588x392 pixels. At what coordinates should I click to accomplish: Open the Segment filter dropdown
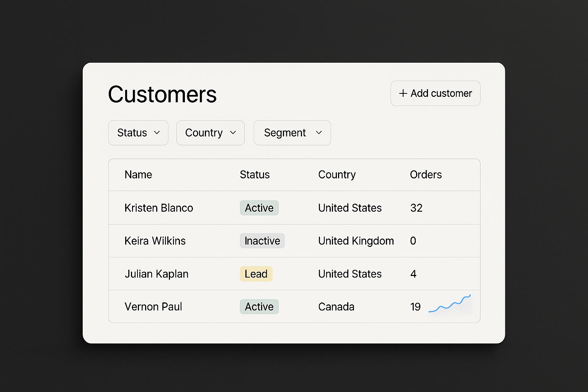click(x=292, y=133)
